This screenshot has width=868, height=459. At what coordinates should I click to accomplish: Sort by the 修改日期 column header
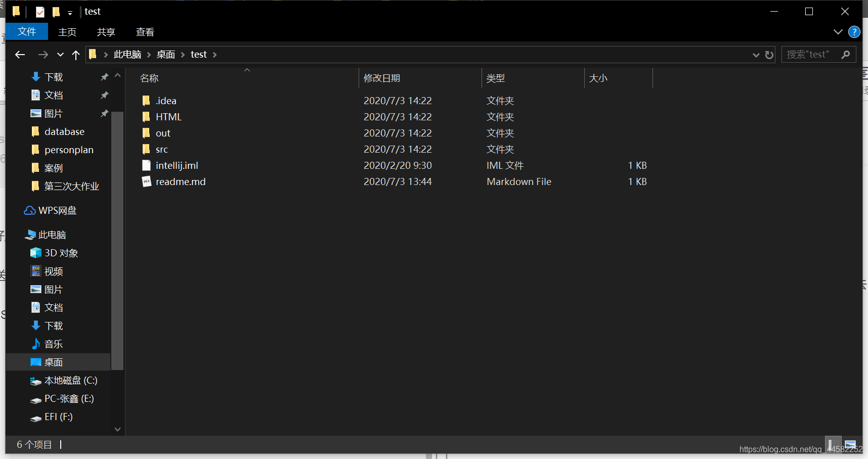click(382, 78)
